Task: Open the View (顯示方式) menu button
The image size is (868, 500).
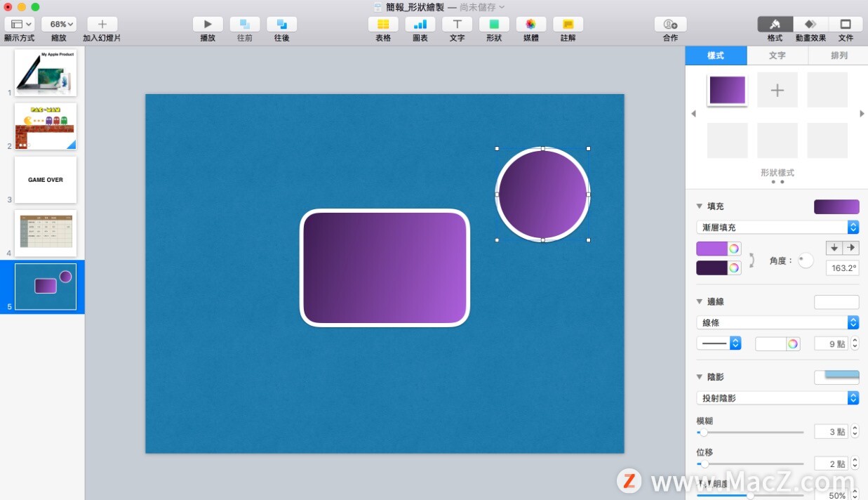Action: tap(19, 24)
